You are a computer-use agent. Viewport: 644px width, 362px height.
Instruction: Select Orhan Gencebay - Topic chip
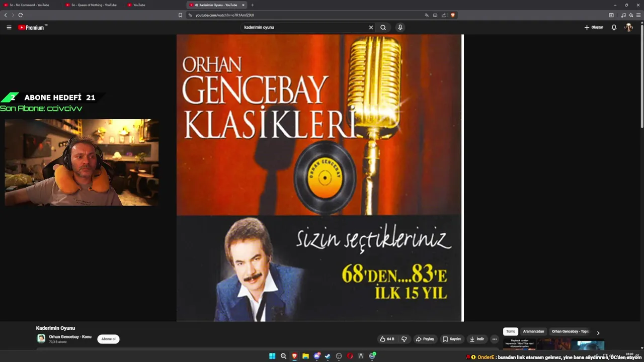click(x=570, y=331)
